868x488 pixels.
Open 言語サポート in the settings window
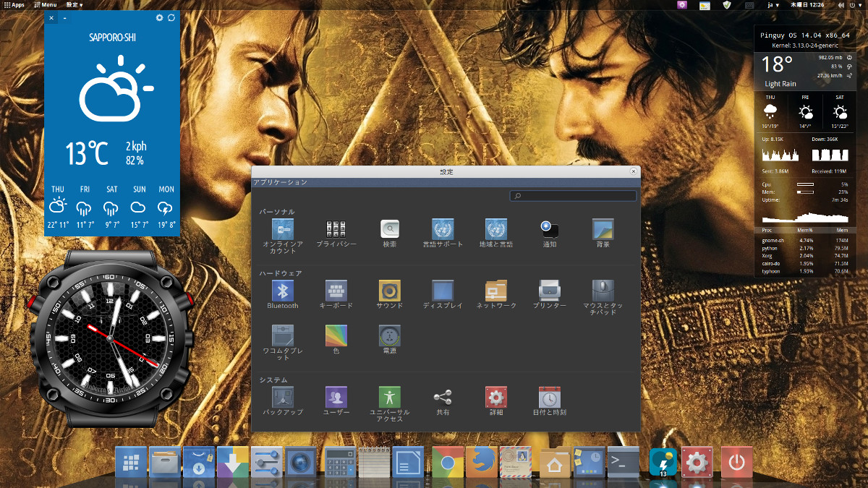point(443,233)
